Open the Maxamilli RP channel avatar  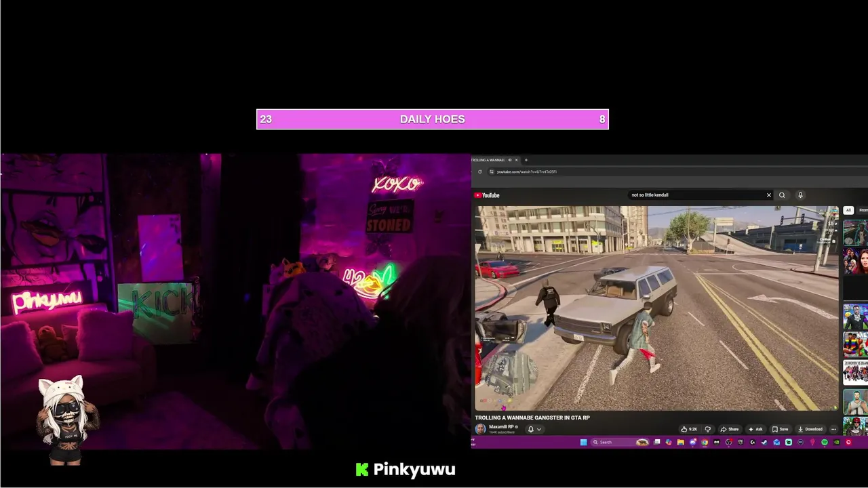tap(480, 429)
